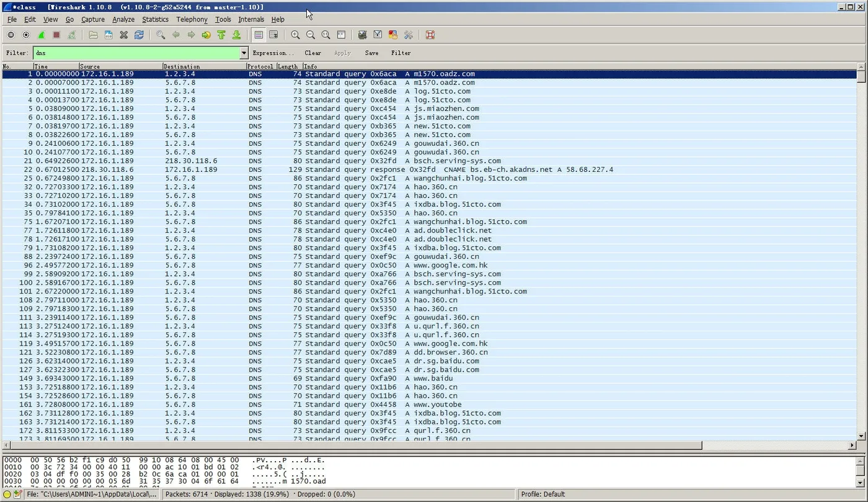Select packet 21 bsch.serving-sys.com query
Image resolution: width=868 pixels, height=502 pixels.
(x=429, y=161)
